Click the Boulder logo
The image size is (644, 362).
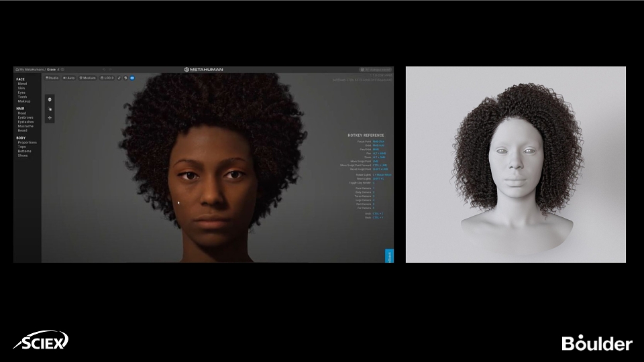click(597, 343)
